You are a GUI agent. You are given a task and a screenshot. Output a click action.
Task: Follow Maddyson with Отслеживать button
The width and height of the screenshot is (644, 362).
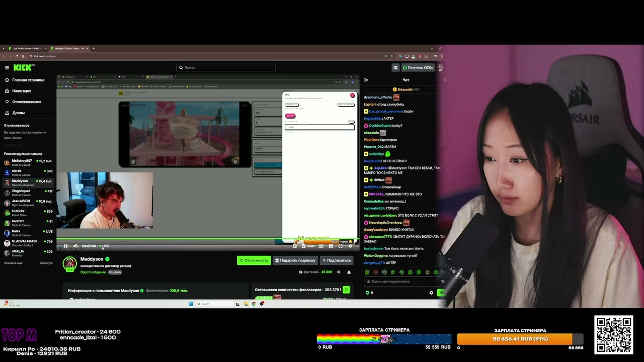(x=254, y=260)
